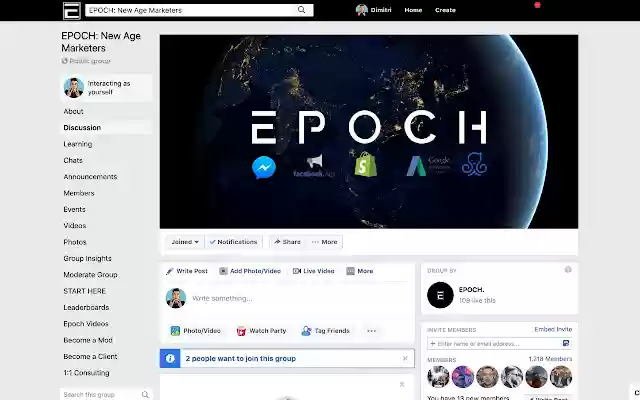Image resolution: width=640 pixels, height=400 pixels.
Task: Open Moderate Group
Action: (90, 275)
